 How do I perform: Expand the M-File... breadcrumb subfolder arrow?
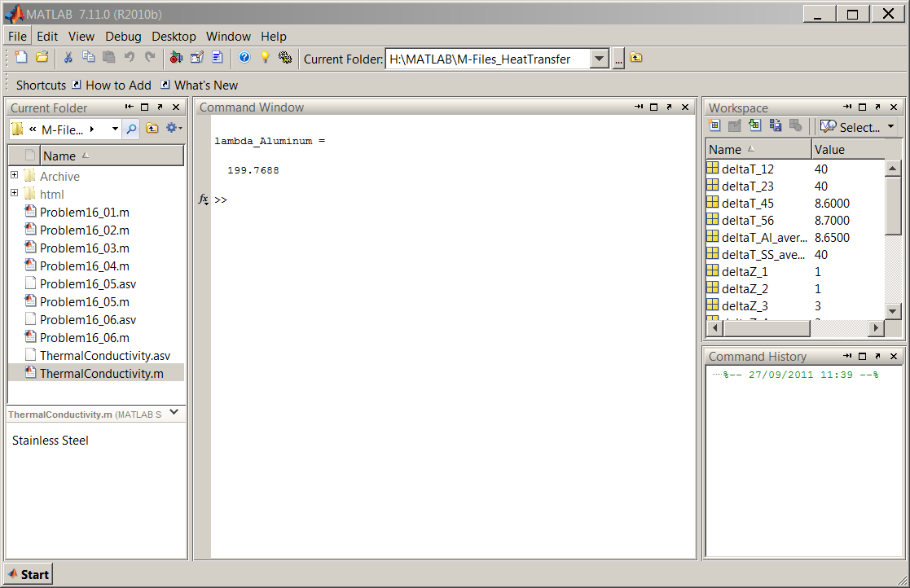(92, 129)
